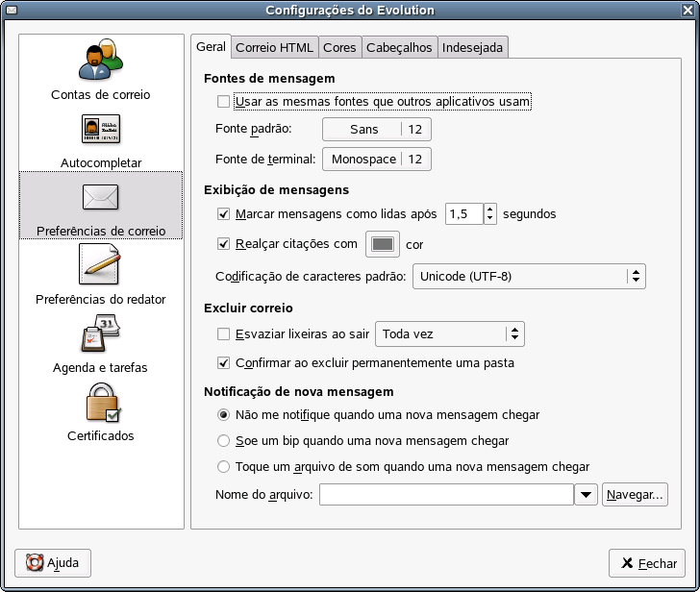Click the 'Preferências de correio' label
This screenshot has width=700, height=592.
101,231
